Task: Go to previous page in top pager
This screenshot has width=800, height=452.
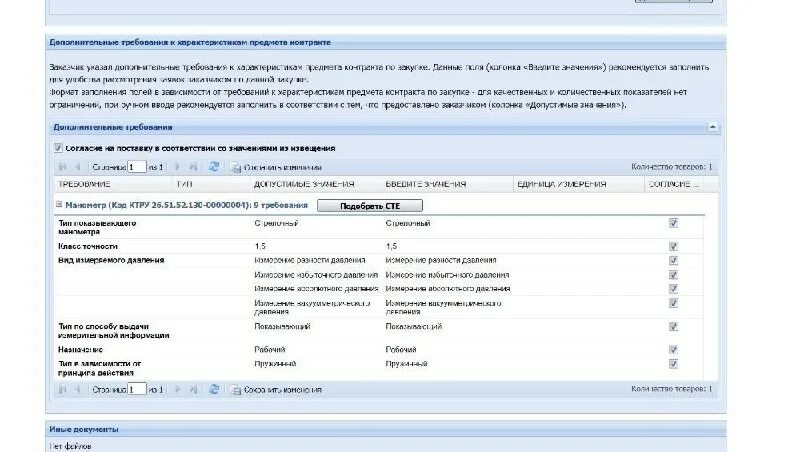Action: pyautogui.click(x=78, y=167)
